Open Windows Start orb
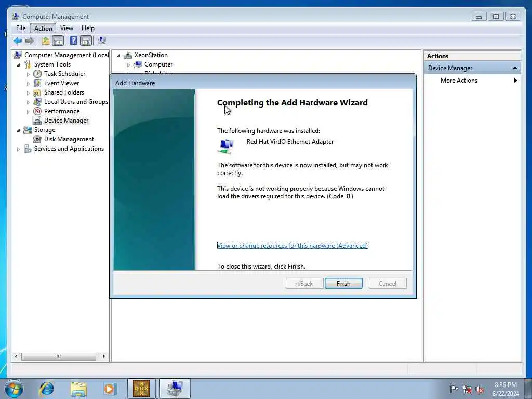This screenshot has height=399, width=532. (x=14, y=389)
